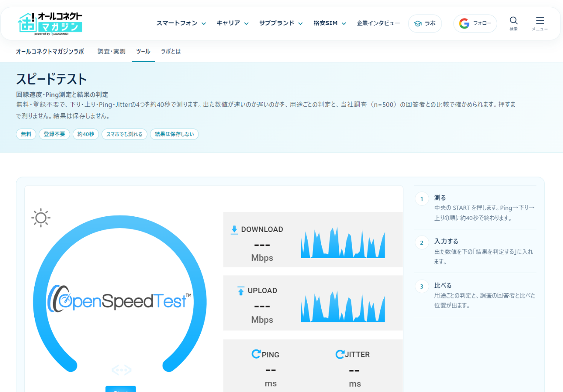The width and height of the screenshot is (563, 392).
Task: Expand the スマートフォン dropdown menu
Action: point(181,23)
